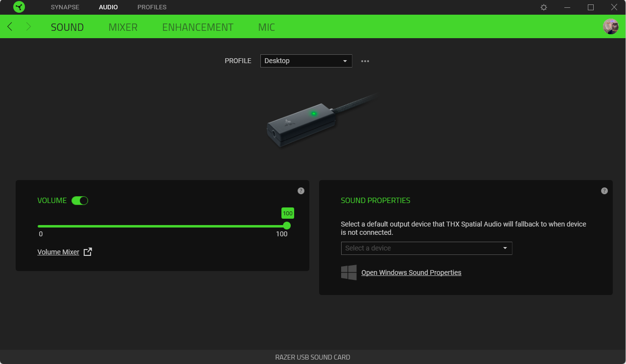Click the Volume panel help icon
The image size is (626, 364).
coord(301,191)
